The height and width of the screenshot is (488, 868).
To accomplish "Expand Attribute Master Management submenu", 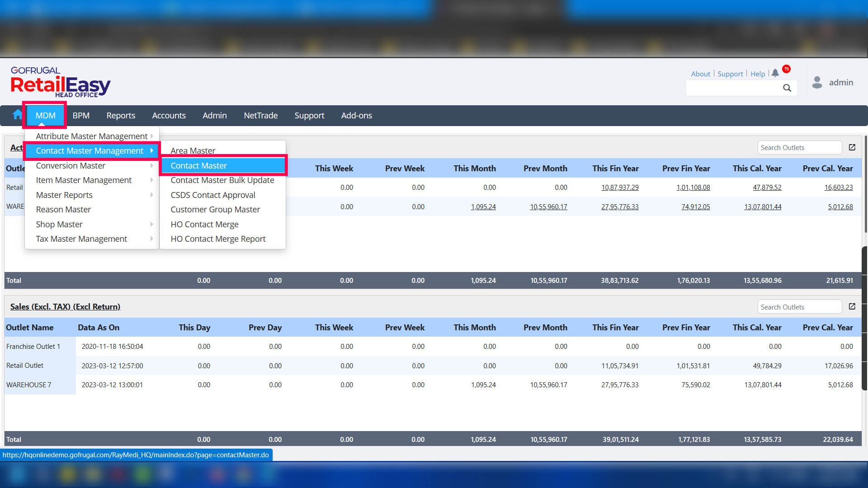I will click(92, 136).
